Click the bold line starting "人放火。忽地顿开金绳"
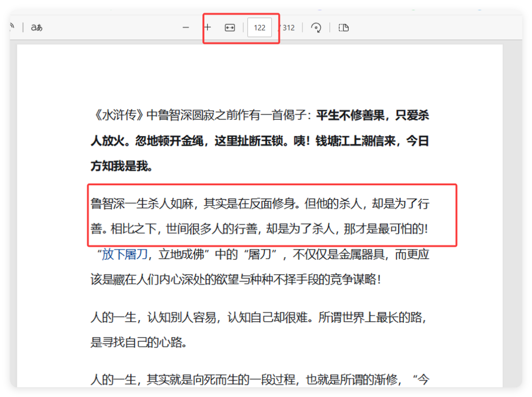 pyautogui.click(x=260, y=141)
